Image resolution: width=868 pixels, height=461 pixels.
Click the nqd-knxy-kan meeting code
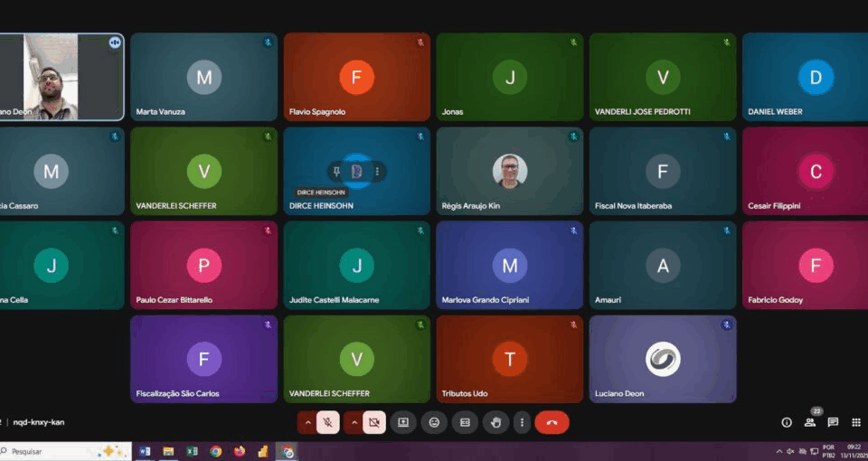tap(39, 422)
